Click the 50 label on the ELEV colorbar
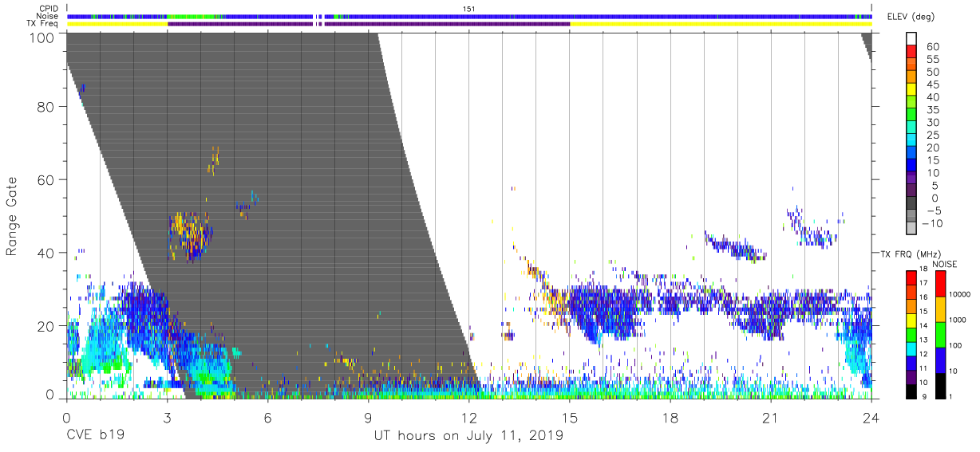980x452 pixels. click(x=932, y=72)
